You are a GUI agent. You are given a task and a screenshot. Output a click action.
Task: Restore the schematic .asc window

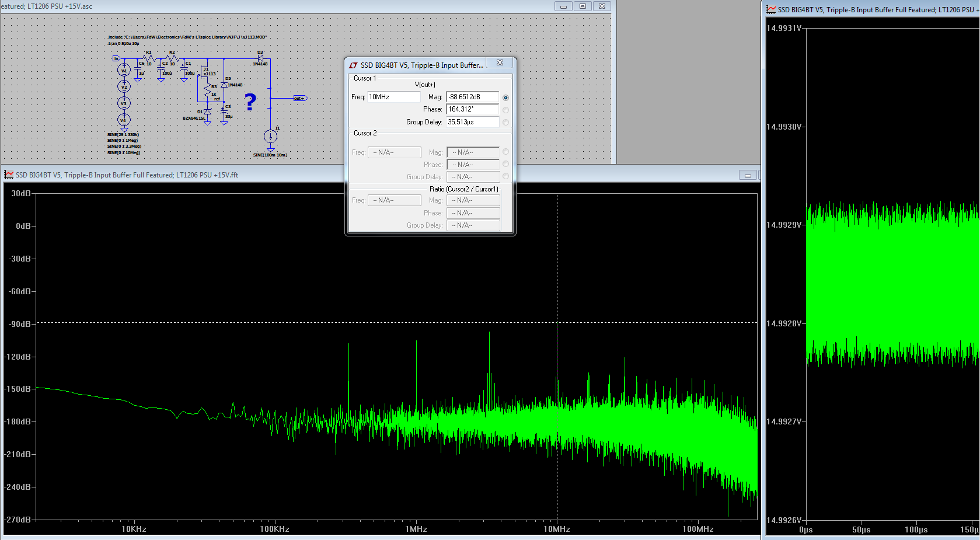point(583,6)
